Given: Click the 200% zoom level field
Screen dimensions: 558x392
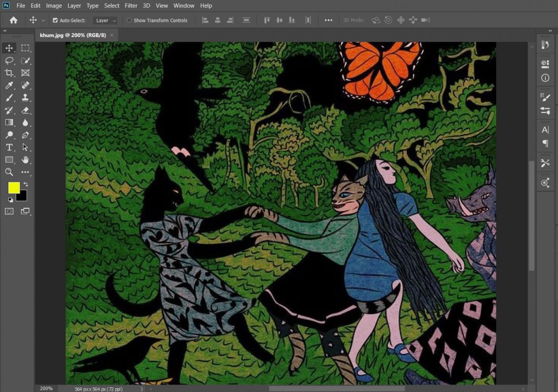Looking at the screenshot, I should pos(46,389).
